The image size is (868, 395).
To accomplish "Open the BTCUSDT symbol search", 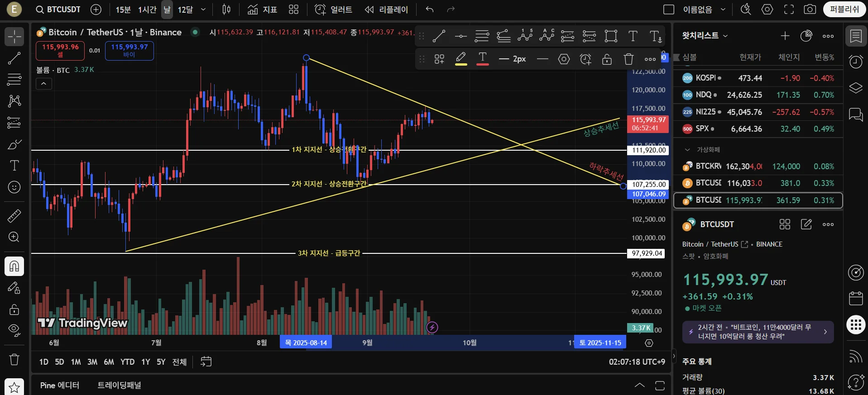I will pos(58,10).
